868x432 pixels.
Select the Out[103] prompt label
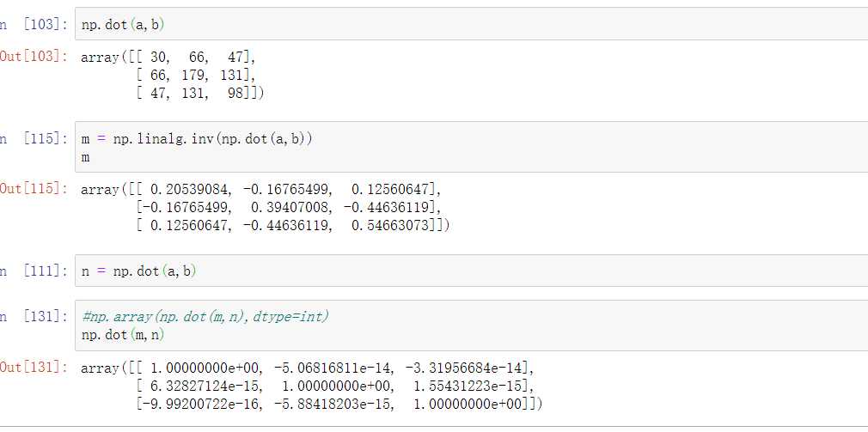(x=34, y=58)
